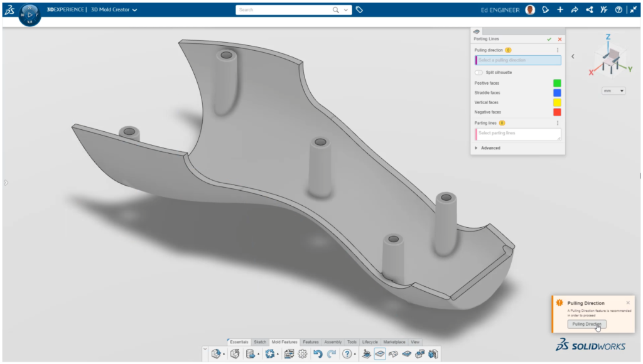Click the Redo icon
643x364 pixels.
coord(332,353)
